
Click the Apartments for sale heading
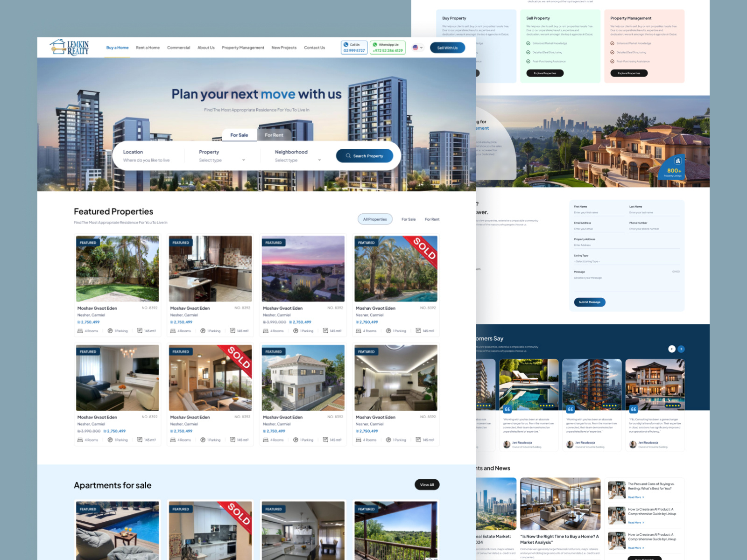tap(113, 485)
